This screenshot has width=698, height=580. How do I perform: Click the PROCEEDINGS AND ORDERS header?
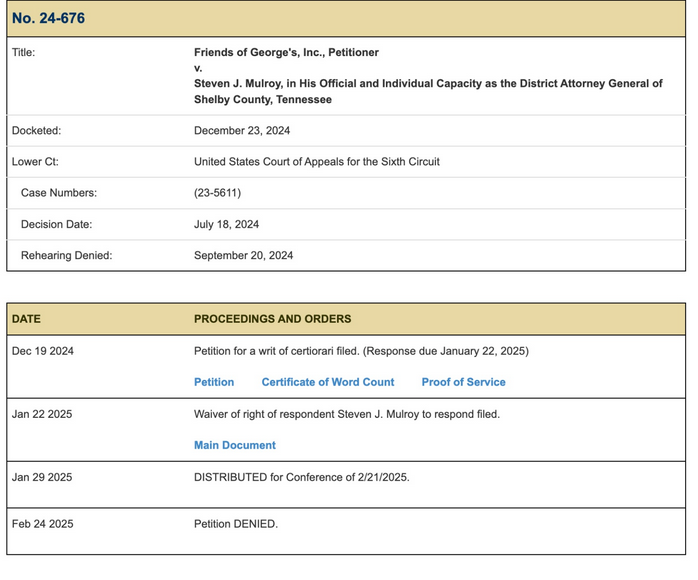pos(272,319)
